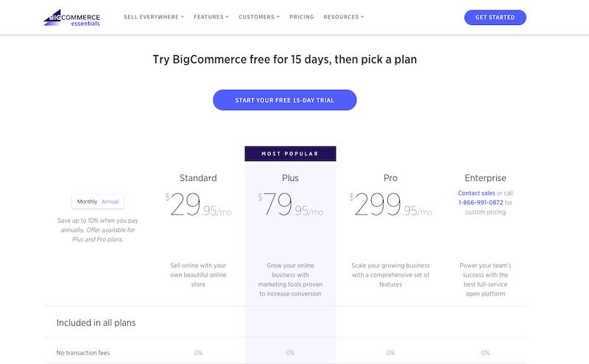The image size is (589, 364).
Task: Click the Get Started button
Action: click(495, 17)
